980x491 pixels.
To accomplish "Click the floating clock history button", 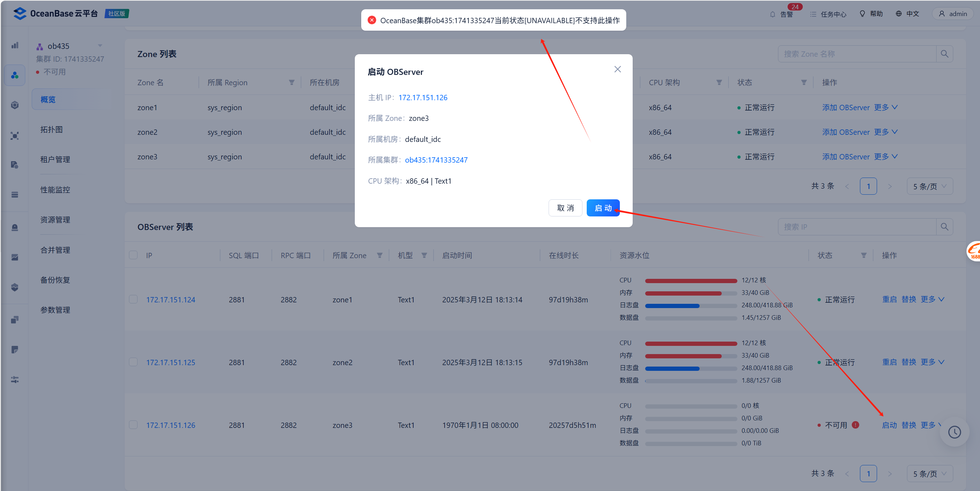I will [x=954, y=432].
